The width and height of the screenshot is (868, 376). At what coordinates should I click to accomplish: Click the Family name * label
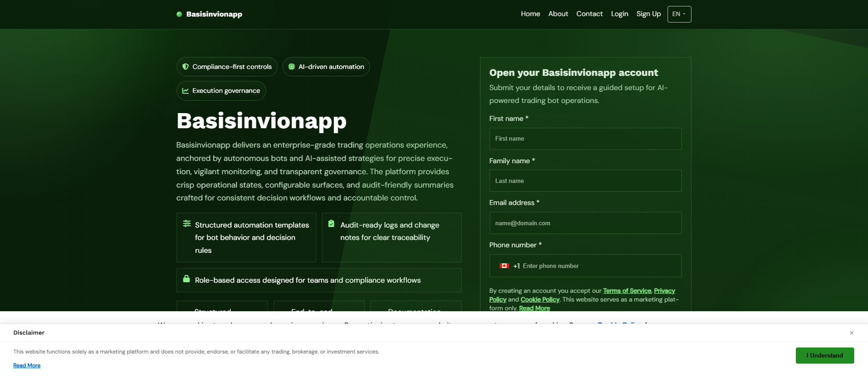(512, 161)
